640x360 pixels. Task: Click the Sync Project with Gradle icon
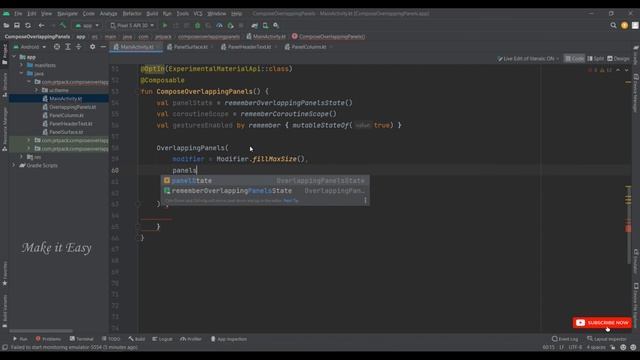tap(255, 25)
